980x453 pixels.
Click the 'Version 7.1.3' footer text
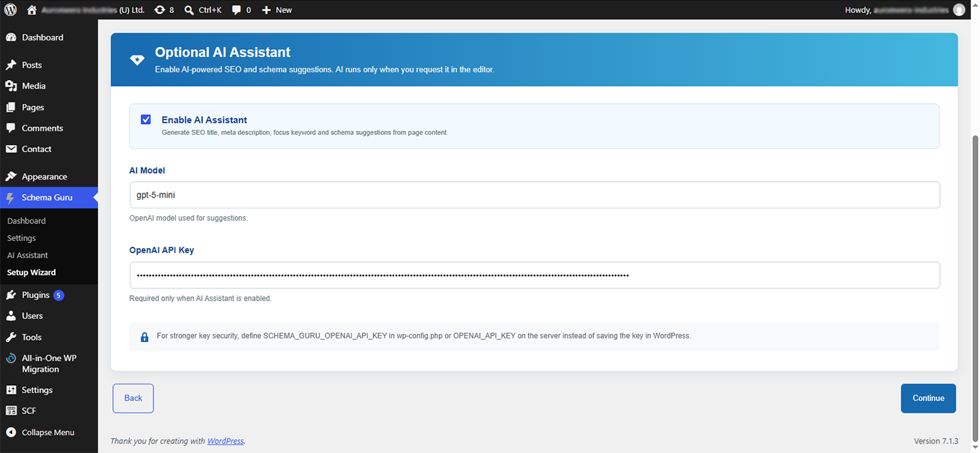tap(936, 441)
